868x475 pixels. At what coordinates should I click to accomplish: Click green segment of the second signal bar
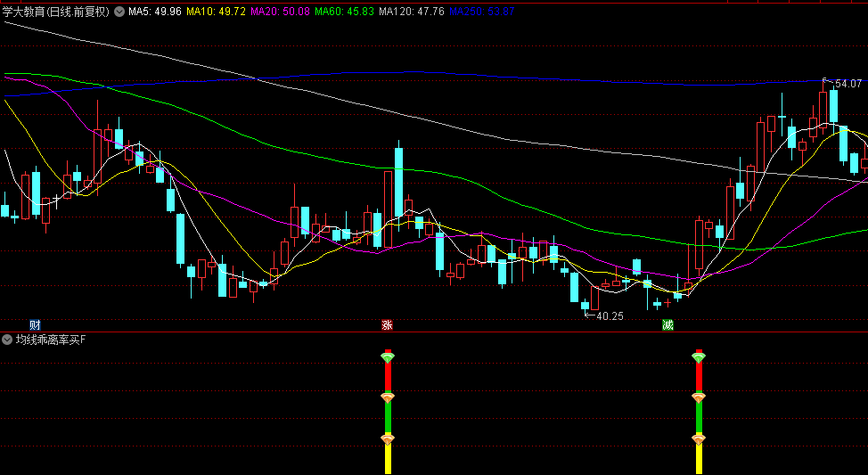coord(700,419)
